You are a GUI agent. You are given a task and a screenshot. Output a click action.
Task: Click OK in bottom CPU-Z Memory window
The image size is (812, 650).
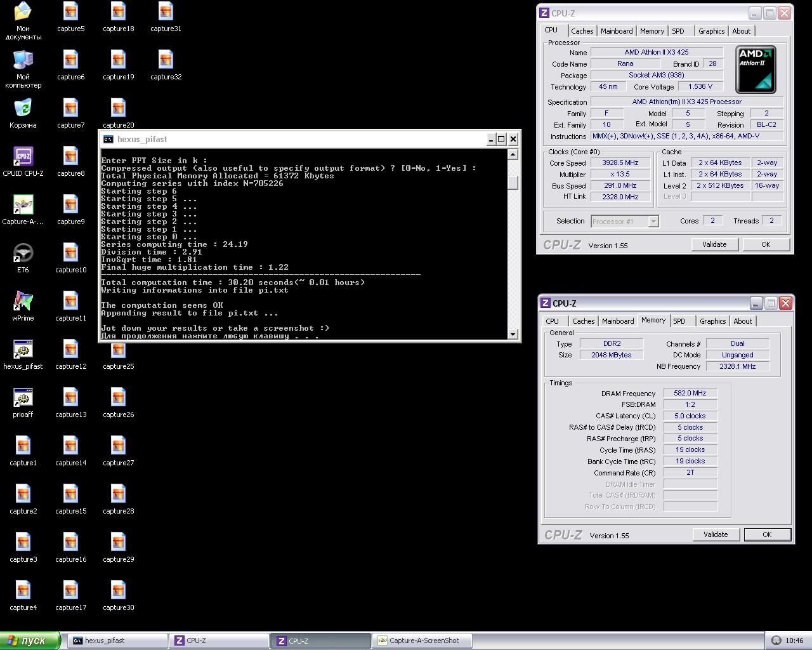(x=767, y=534)
